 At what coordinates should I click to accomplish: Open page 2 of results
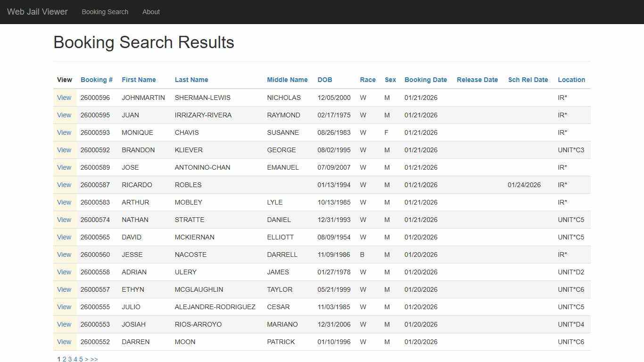[64, 359]
